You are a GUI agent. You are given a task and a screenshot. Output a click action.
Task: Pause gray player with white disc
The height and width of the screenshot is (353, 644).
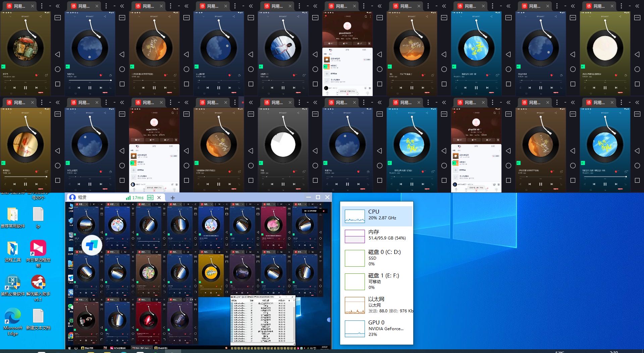pos(283,184)
